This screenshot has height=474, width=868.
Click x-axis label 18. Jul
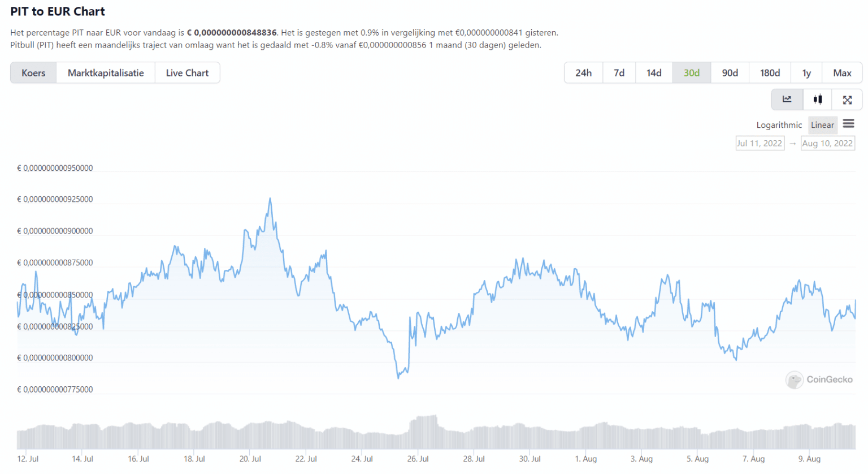(194, 459)
